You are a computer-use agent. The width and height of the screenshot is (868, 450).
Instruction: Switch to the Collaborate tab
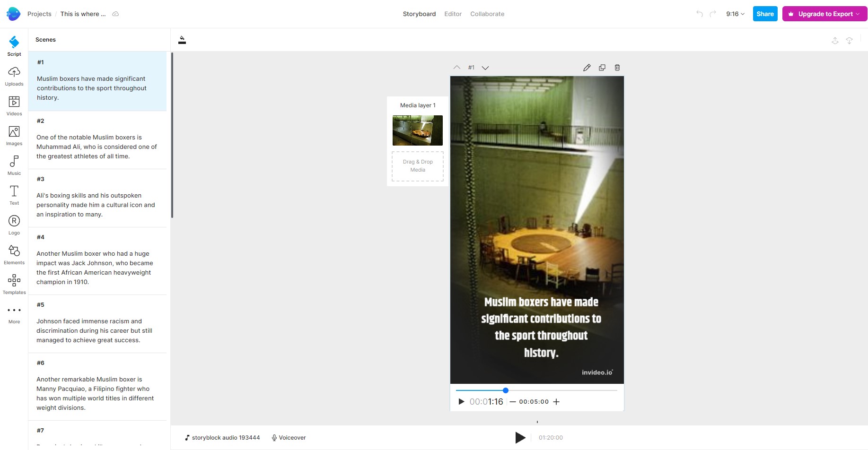(x=487, y=14)
